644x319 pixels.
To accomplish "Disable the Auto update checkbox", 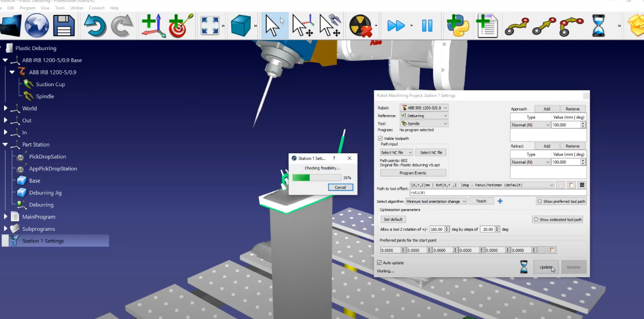I will (380, 263).
